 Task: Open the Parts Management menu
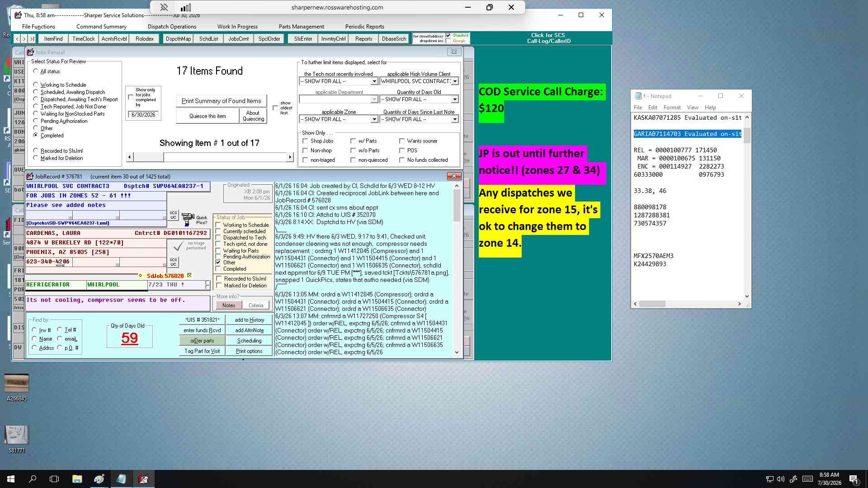click(x=301, y=27)
